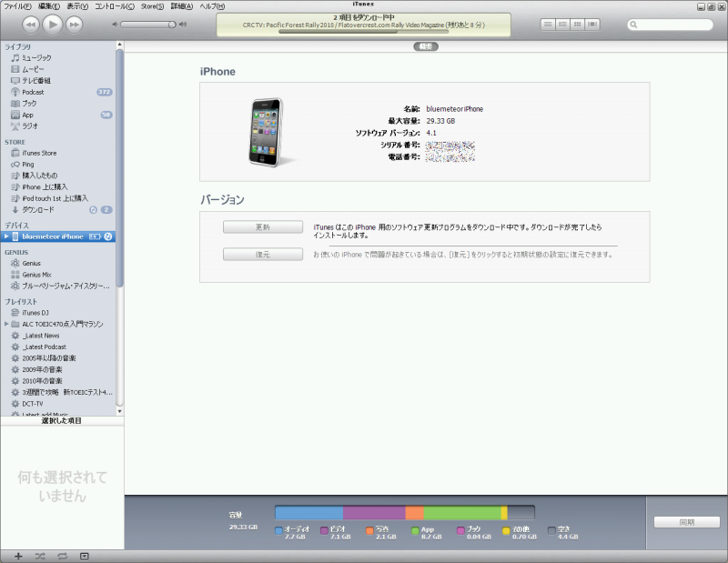Open the Store(S) menu

152,6
